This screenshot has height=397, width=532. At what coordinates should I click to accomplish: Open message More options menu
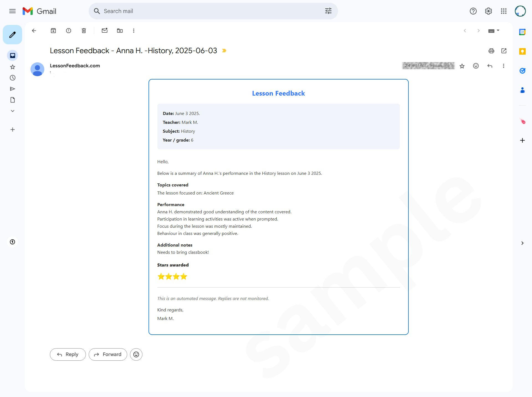[503, 66]
